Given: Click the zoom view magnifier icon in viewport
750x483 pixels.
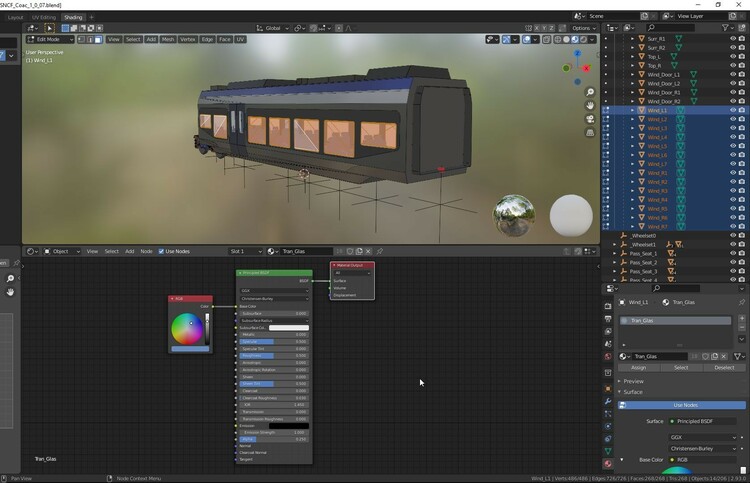Looking at the screenshot, I should point(590,92).
